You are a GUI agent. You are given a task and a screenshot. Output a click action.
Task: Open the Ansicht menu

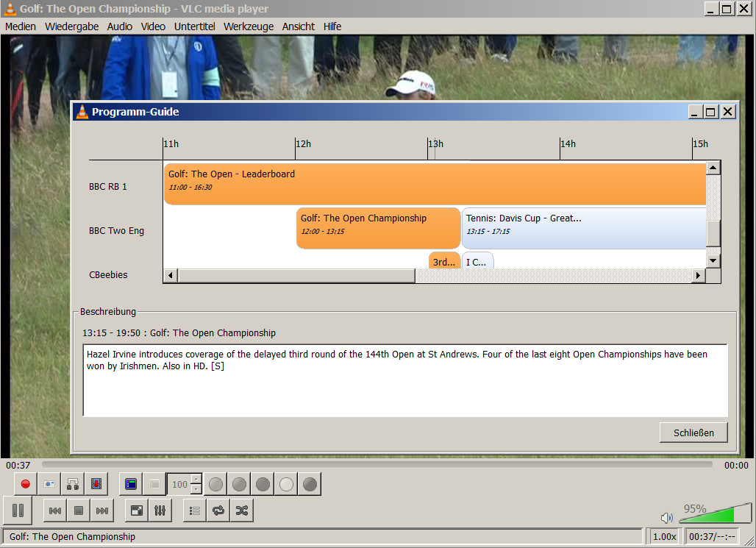tap(298, 26)
